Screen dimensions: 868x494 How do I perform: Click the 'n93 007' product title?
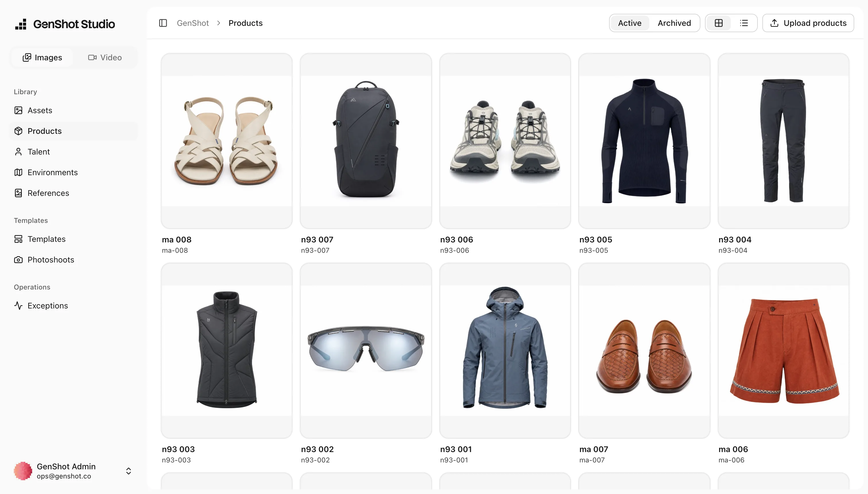click(x=317, y=240)
